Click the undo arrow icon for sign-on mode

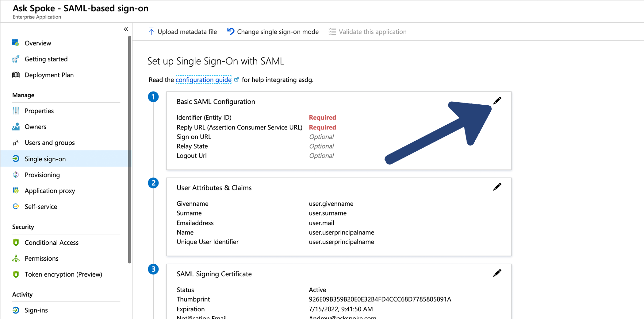pos(231,31)
